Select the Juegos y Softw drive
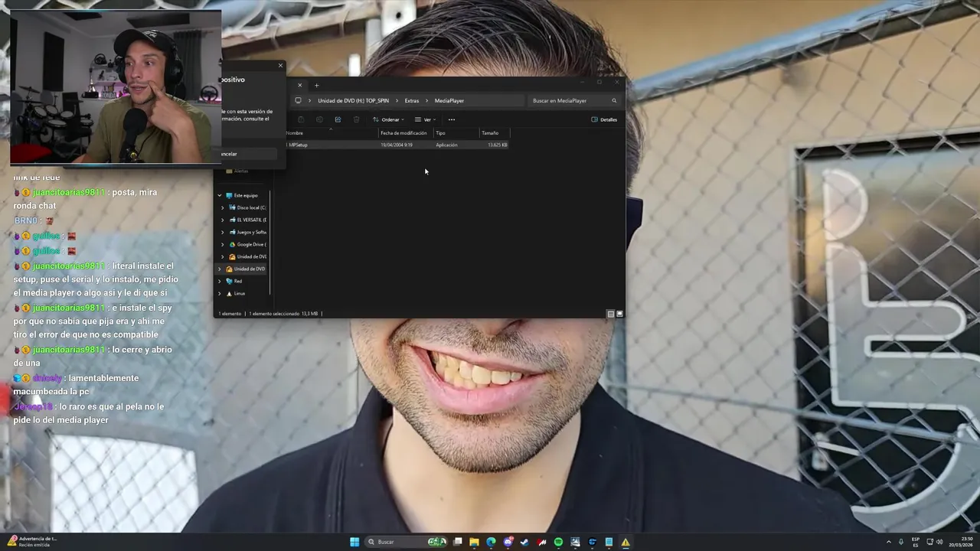 point(247,232)
